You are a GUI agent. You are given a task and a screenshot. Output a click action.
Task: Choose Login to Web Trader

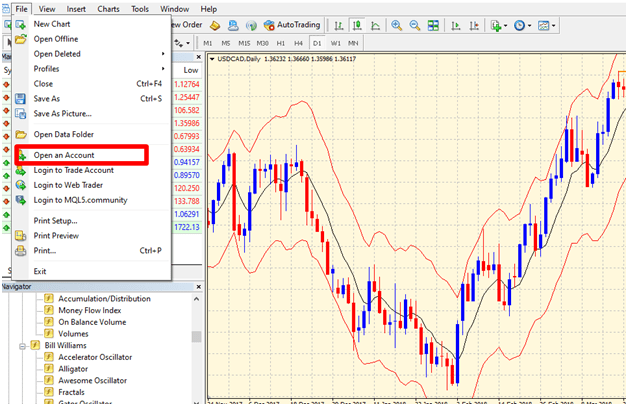click(92, 185)
